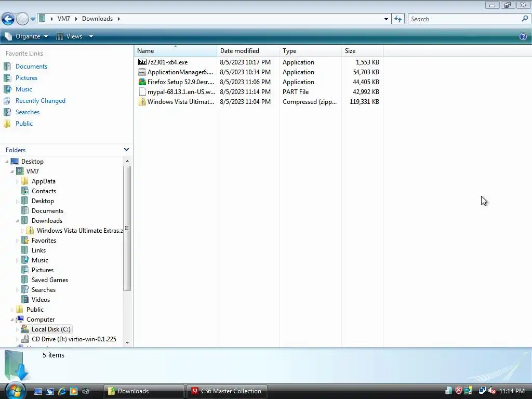
Task: Select Local Disk (C:) in tree
Action: tap(51, 329)
